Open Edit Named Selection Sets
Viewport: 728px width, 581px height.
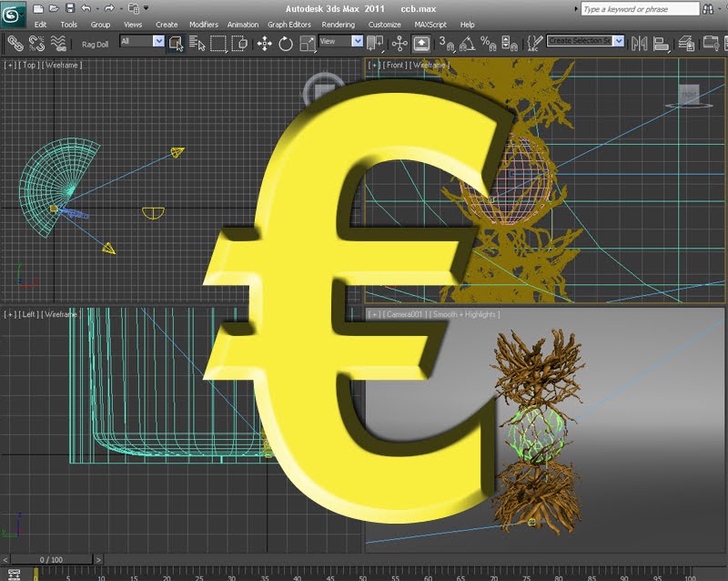[535, 44]
